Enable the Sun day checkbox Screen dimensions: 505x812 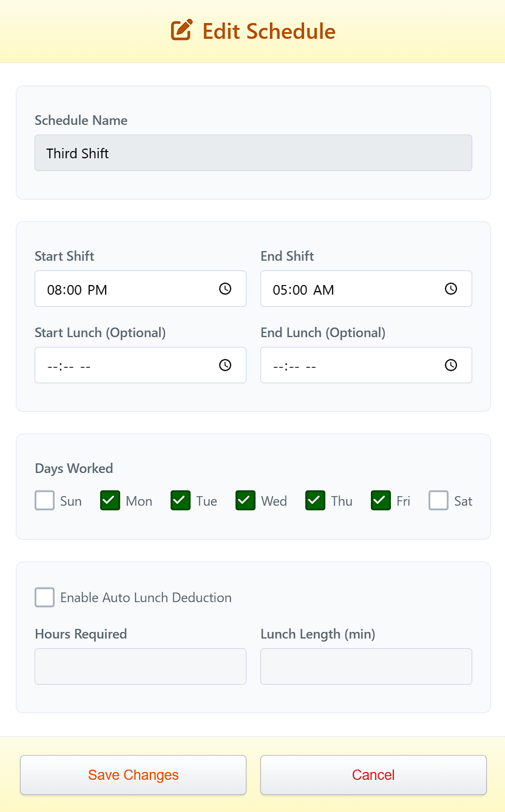[44, 500]
